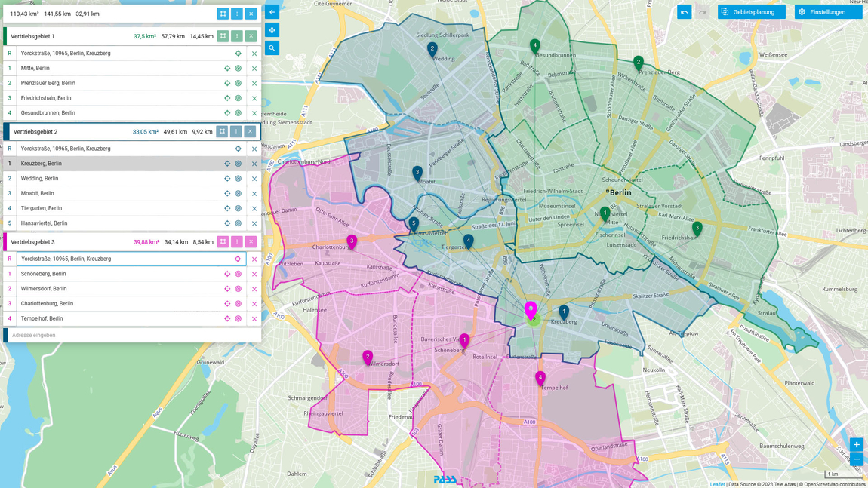Fit Vertriebsgebiet 1 to view
Image resolution: width=868 pixels, height=488 pixels.
[x=223, y=36]
